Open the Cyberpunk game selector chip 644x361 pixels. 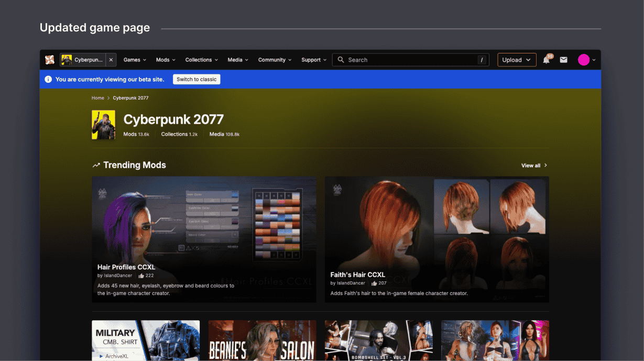83,60
